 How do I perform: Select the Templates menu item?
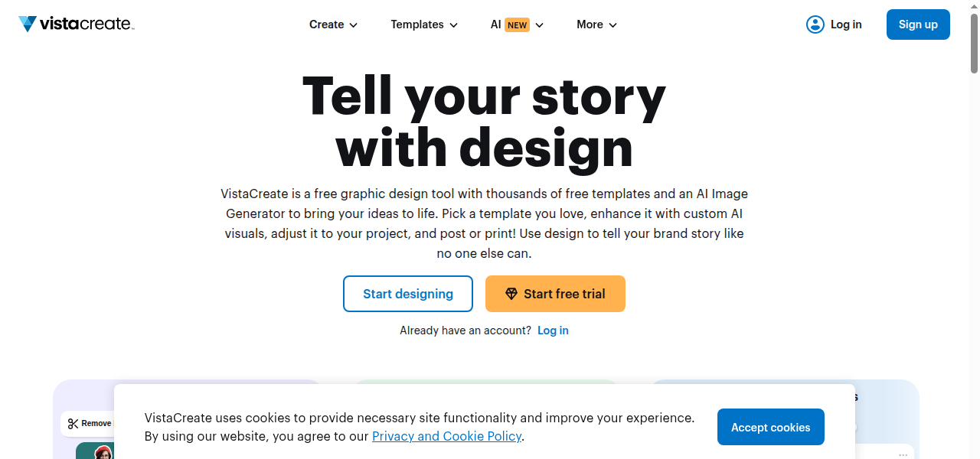pos(417,24)
